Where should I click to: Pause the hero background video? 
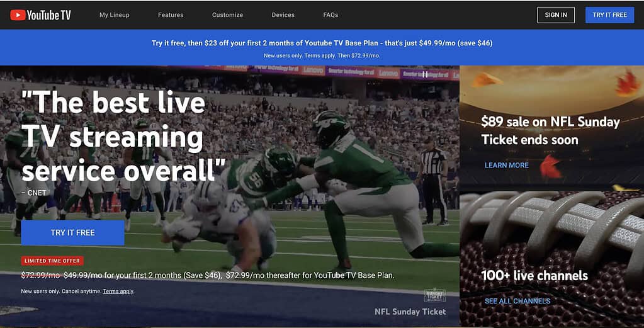[x=425, y=74]
